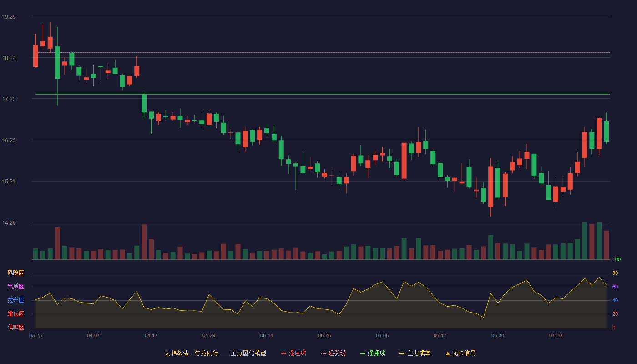Click the green horizontal support line
The height and width of the screenshot is (364, 637).
click(323, 94)
